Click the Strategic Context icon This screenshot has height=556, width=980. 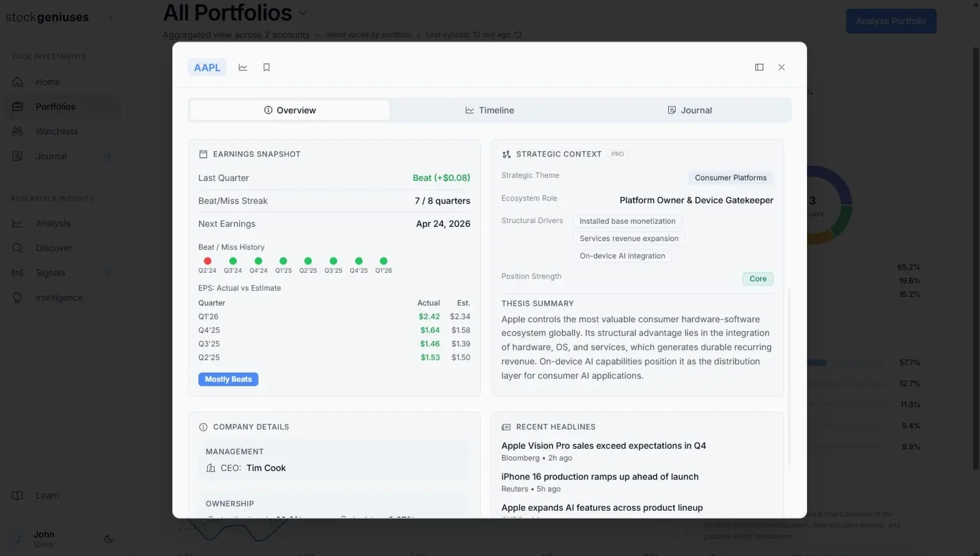506,154
